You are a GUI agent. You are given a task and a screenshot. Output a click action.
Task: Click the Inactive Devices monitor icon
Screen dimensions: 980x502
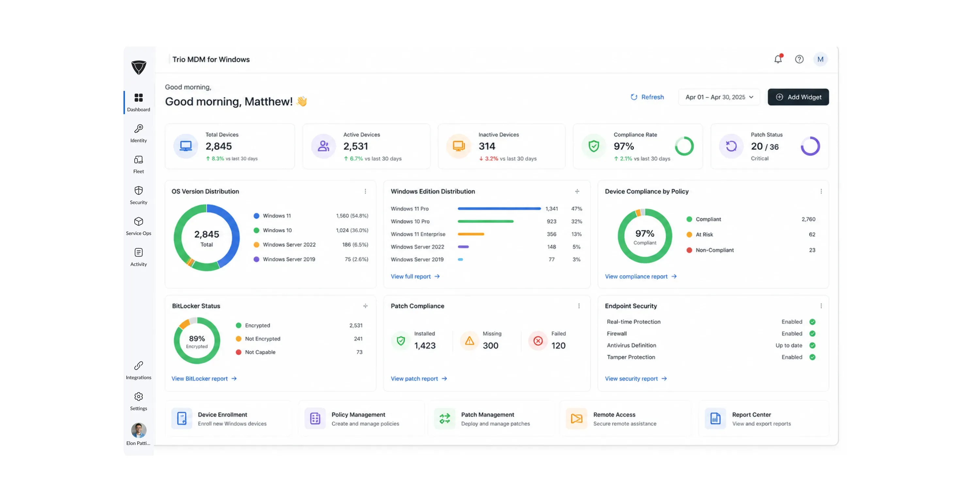(x=458, y=146)
